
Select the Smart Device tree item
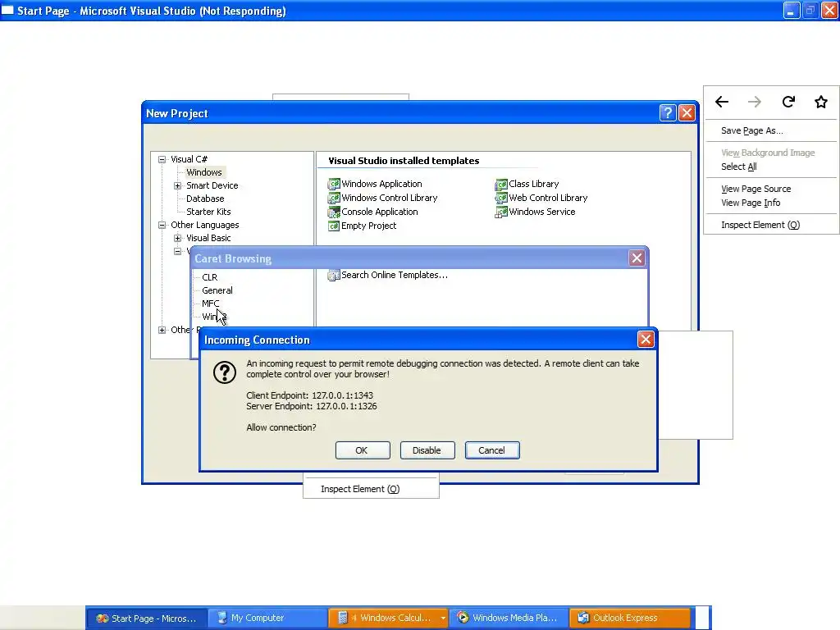coord(212,185)
